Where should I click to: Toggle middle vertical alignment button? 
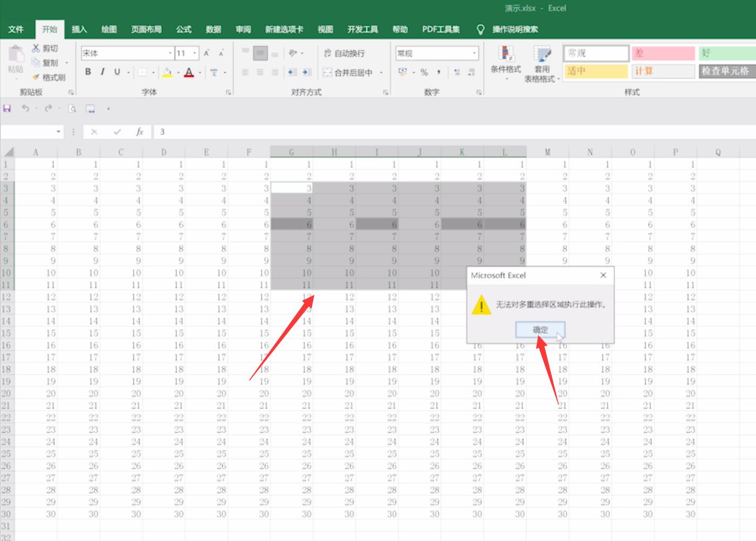[260, 54]
